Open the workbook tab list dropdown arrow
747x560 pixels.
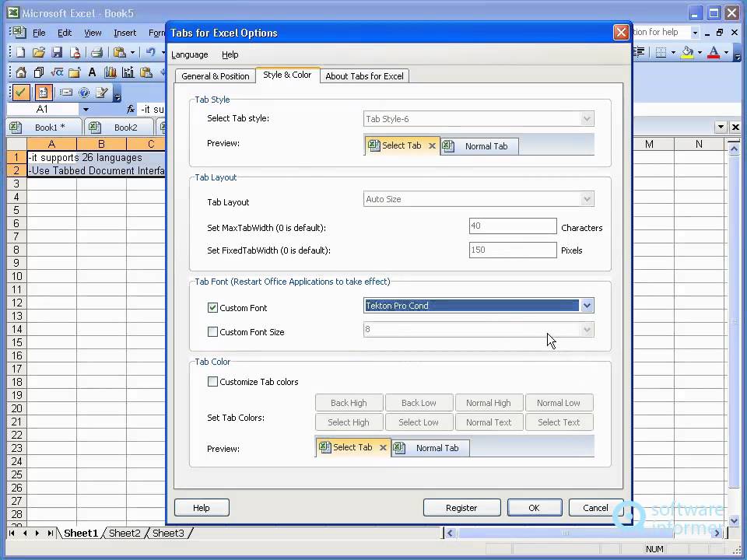click(x=721, y=127)
